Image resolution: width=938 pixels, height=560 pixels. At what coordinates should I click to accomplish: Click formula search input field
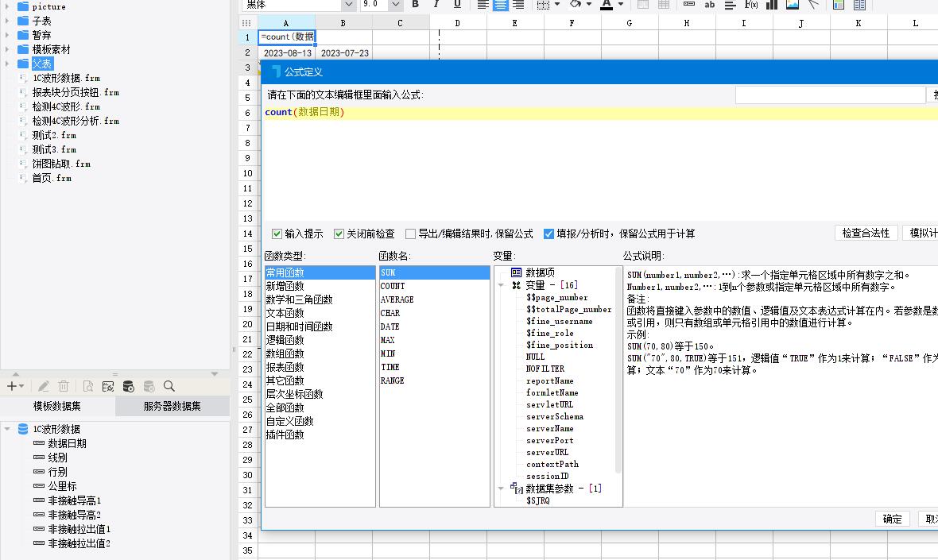831,95
